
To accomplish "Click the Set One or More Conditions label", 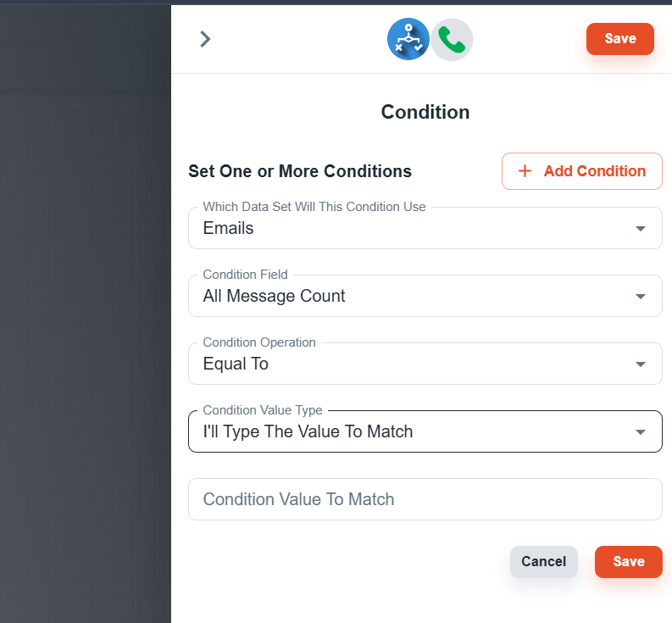I will tap(300, 171).
